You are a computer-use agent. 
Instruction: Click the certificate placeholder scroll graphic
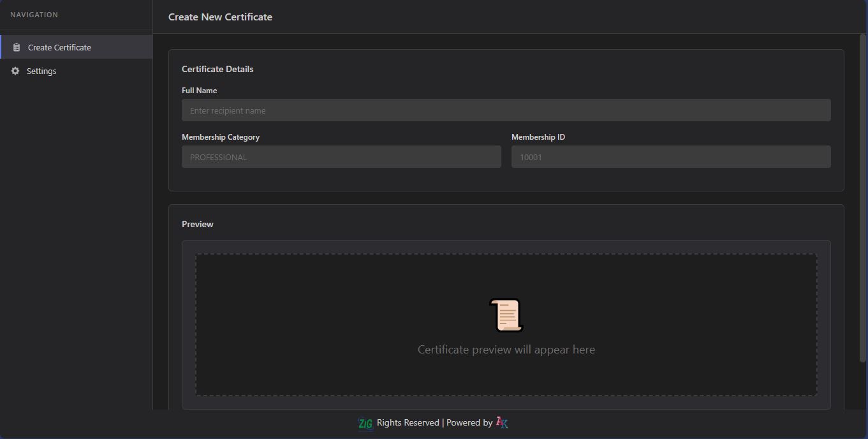point(506,314)
